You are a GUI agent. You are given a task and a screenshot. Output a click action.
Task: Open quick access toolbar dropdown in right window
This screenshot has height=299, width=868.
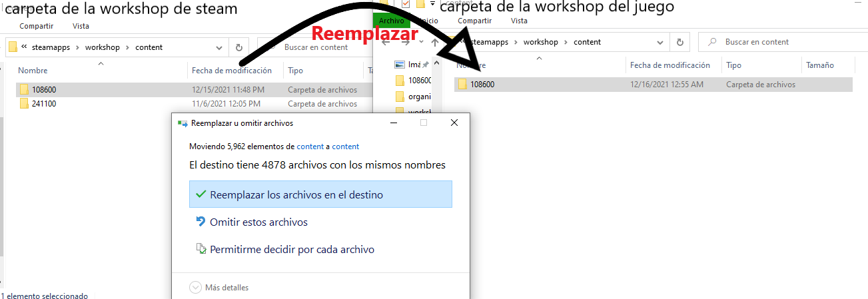tap(433, 4)
